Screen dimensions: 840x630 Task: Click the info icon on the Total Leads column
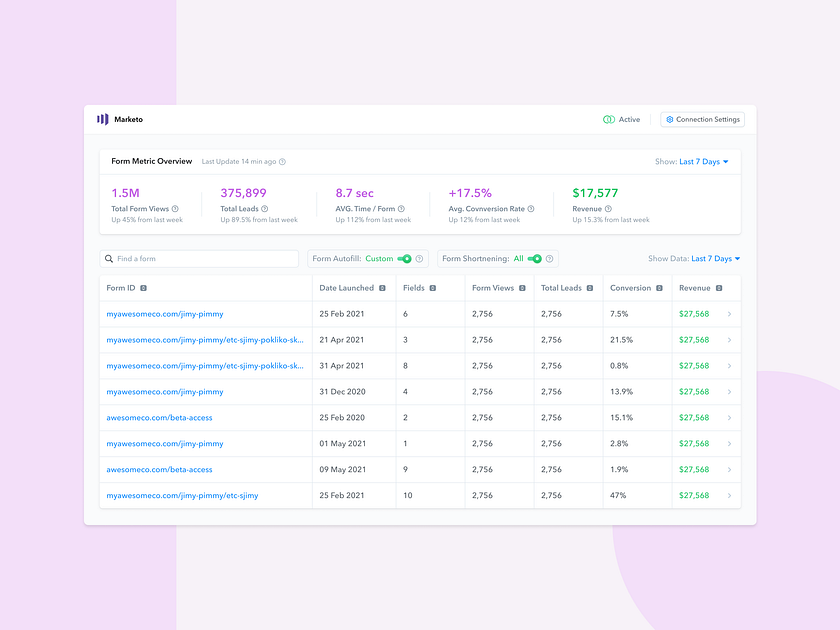(589, 288)
